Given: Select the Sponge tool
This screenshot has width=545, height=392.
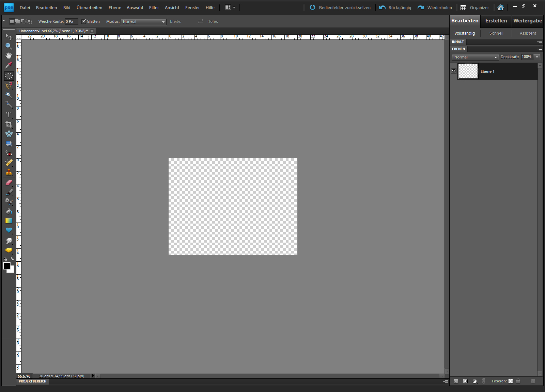Looking at the screenshot, I should click(9, 250).
